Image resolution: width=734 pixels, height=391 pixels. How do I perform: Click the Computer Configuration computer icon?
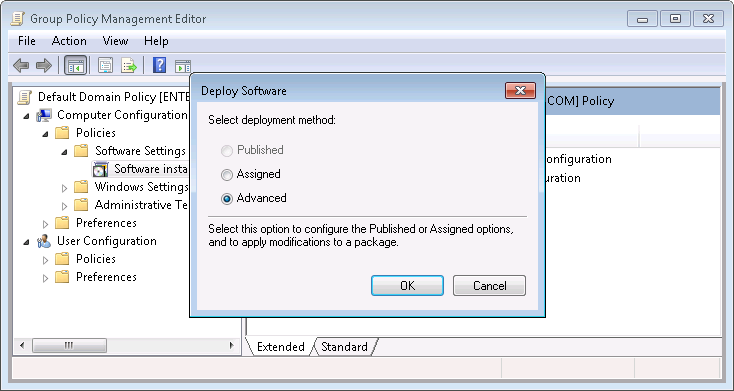click(44, 115)
